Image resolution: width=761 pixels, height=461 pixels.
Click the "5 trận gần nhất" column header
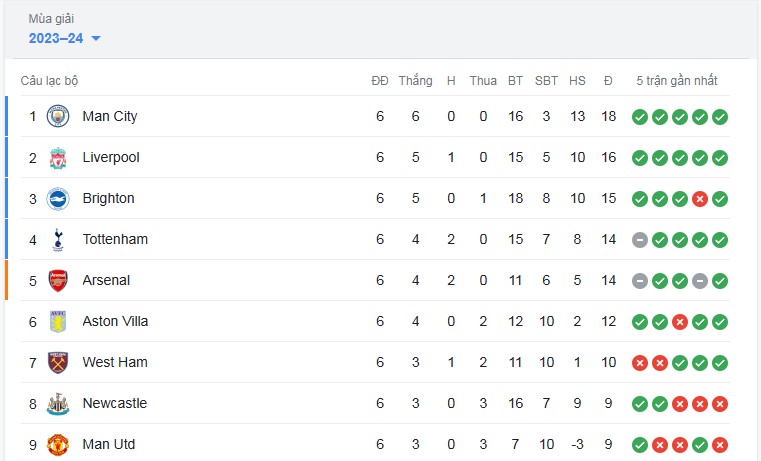tap(677, 81)
